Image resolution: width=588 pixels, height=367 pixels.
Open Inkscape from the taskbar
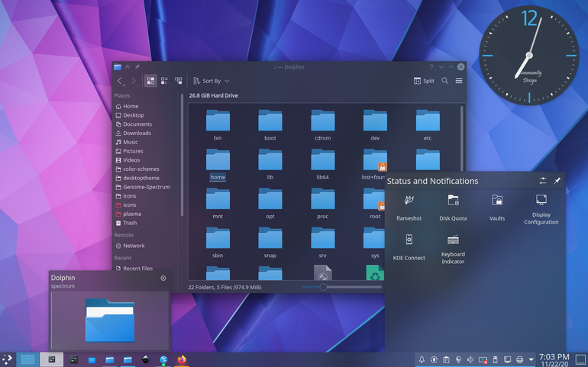(146, 360)
